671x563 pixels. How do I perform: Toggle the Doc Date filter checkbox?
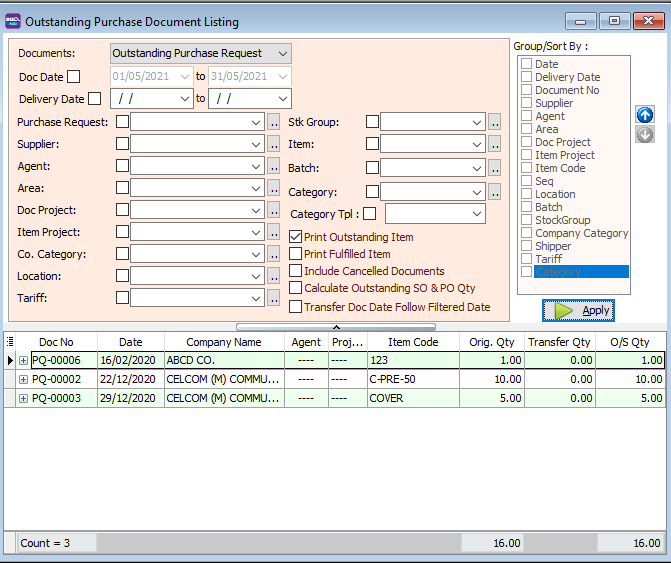tap(73, 77)
